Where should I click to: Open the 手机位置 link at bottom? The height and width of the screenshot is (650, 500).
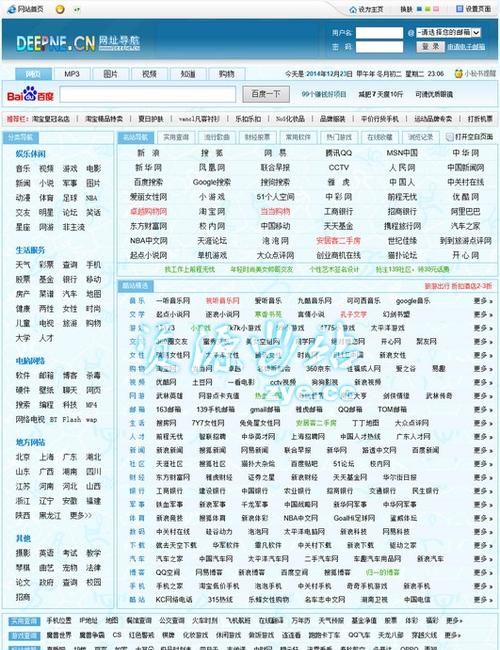click(58, 621)
